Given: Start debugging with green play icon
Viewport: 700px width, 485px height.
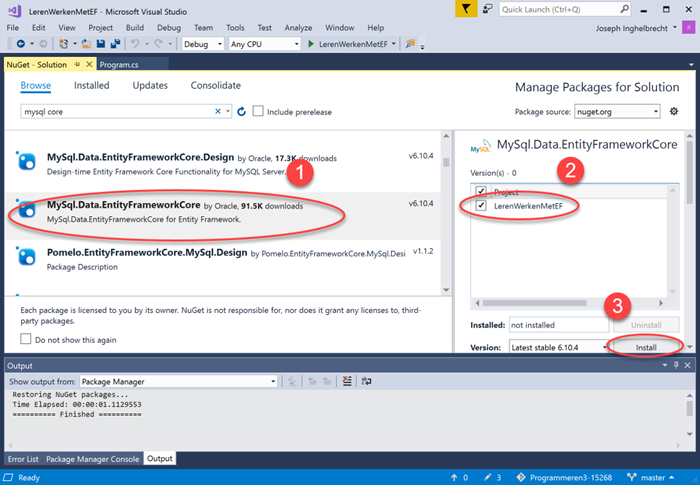Looking at the screenshot, I should (311, 44).
